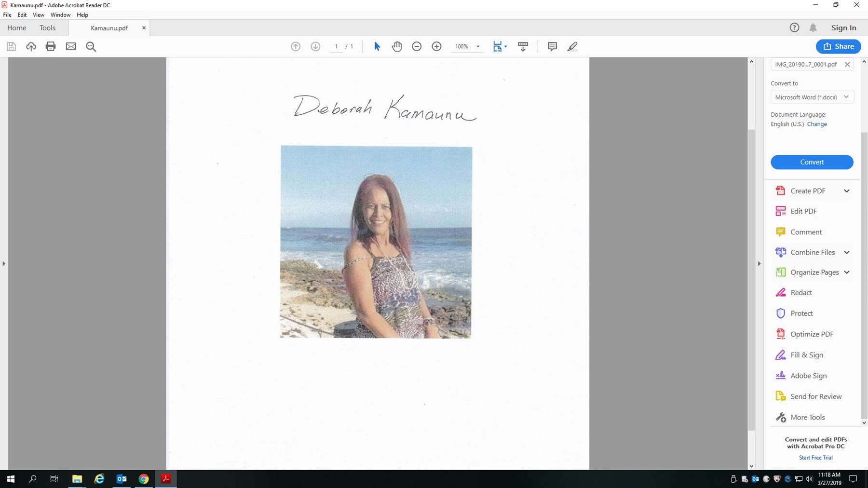868x488 pixels.
Task: Expand the Create PDF options chevron
Action: pos(846,191)
